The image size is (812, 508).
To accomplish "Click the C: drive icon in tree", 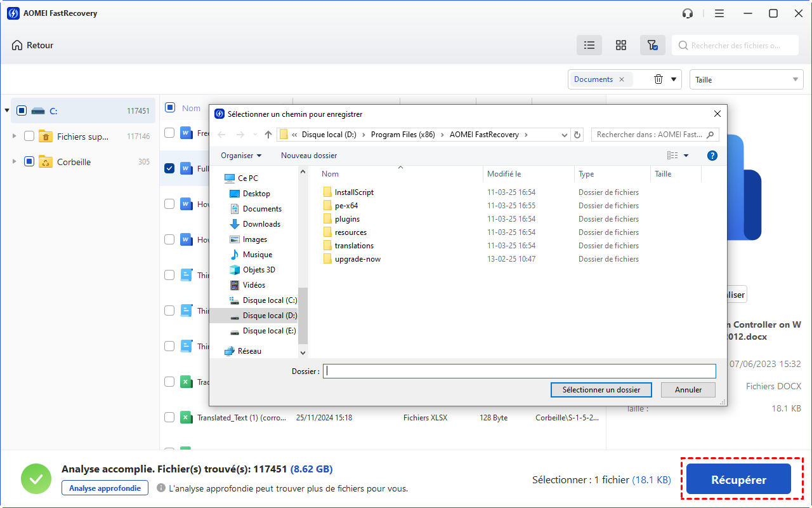I will point(38,110).
